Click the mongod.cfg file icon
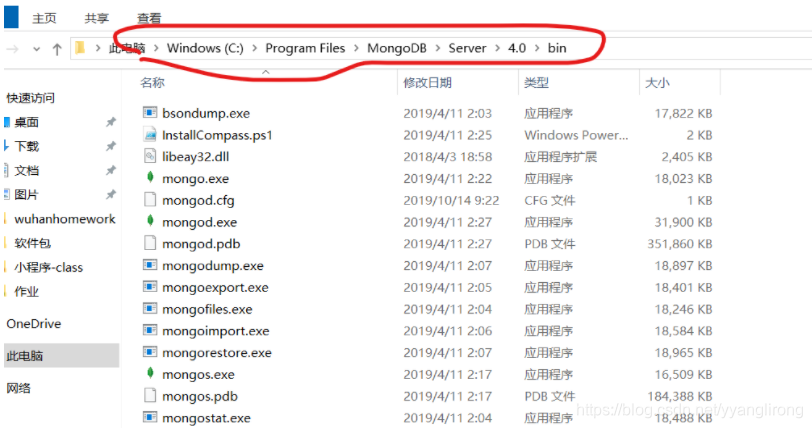The height and width of the screenshot is (428, 812). 150,199
